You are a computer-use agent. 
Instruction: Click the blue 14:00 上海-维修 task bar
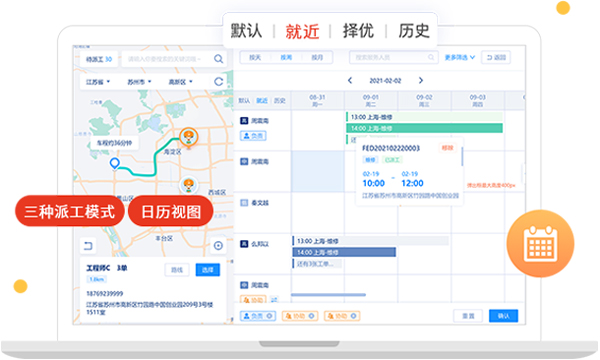pos(344,252)
